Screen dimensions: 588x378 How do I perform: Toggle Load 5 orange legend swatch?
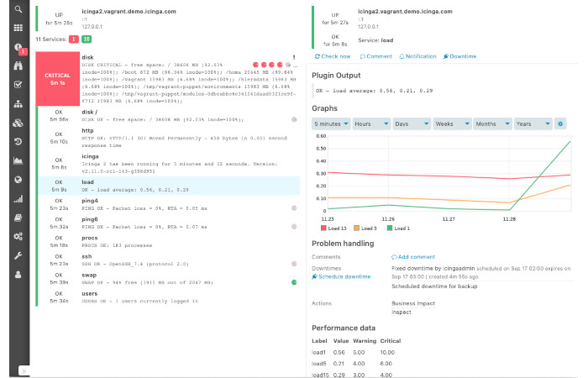coord(357,228)
